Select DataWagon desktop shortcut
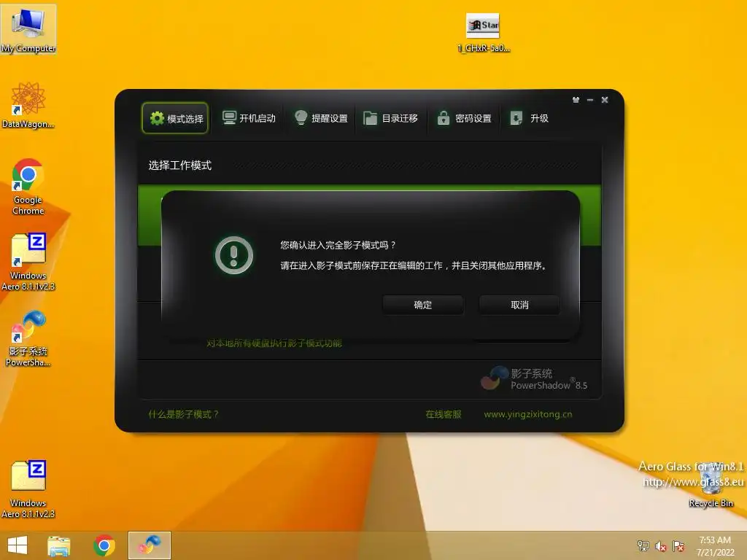The image size is (747, 560). (x=28, y=105)
